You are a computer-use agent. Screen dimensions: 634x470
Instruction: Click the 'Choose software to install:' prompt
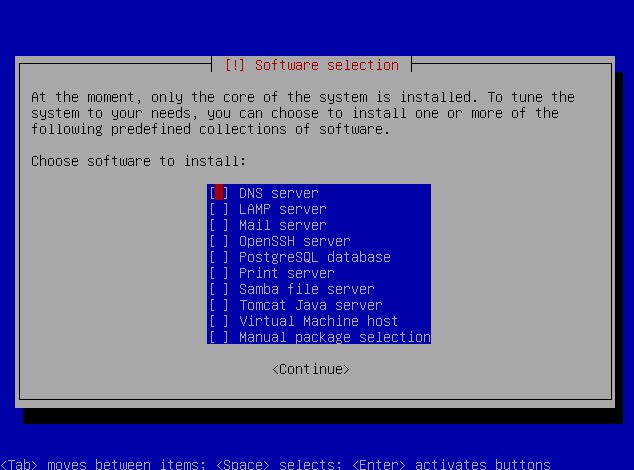(x=138, y=161)
